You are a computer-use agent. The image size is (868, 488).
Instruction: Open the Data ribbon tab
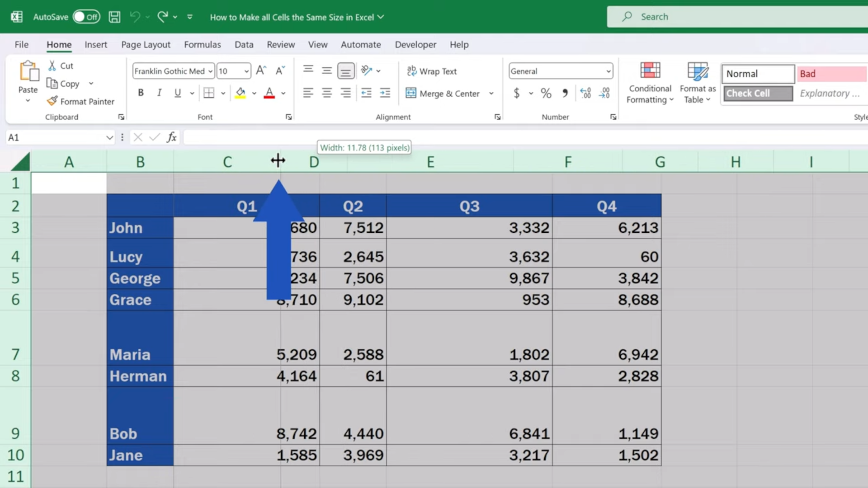pyautogui.click(x=244, y=45)
